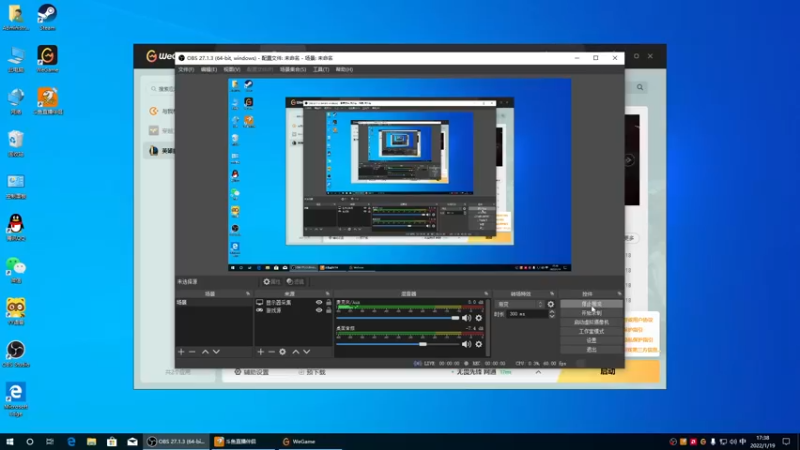Move source up in Sources panel
800x450 pixels.
click(x=295, y=352)
